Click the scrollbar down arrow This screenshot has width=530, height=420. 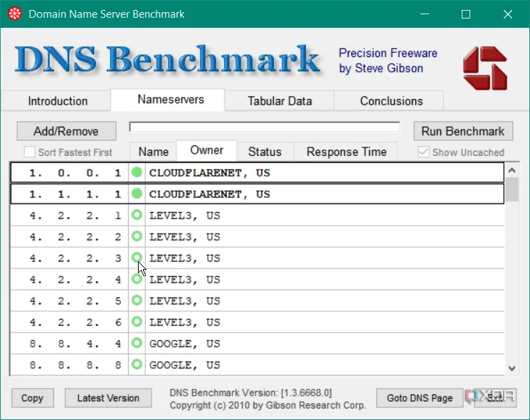(512, 368)
